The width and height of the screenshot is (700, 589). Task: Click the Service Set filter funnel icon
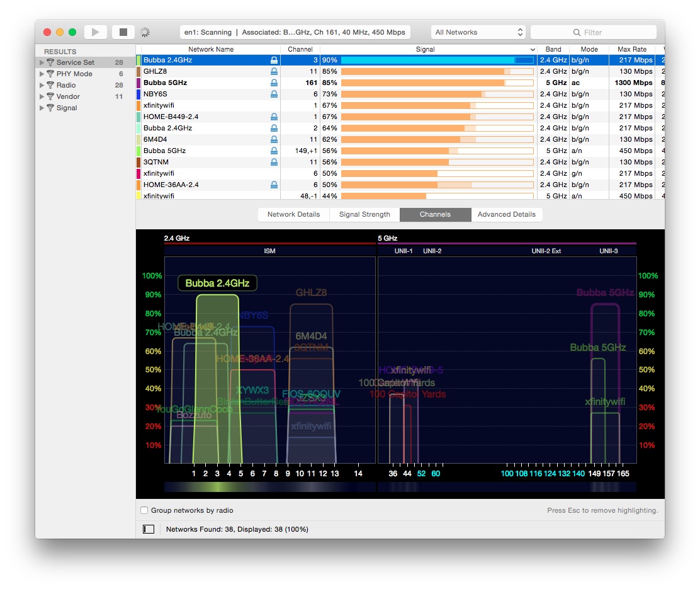point(50,62)
